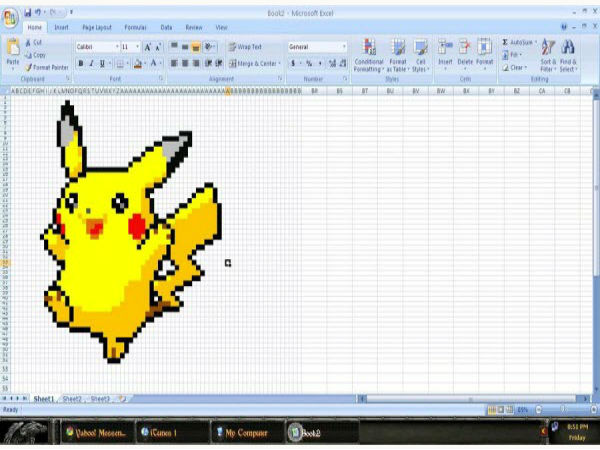The height and width of the screenshot is (450, 600).
Task: Toggle Wrap Text
Action: click(x=245, y=47)
